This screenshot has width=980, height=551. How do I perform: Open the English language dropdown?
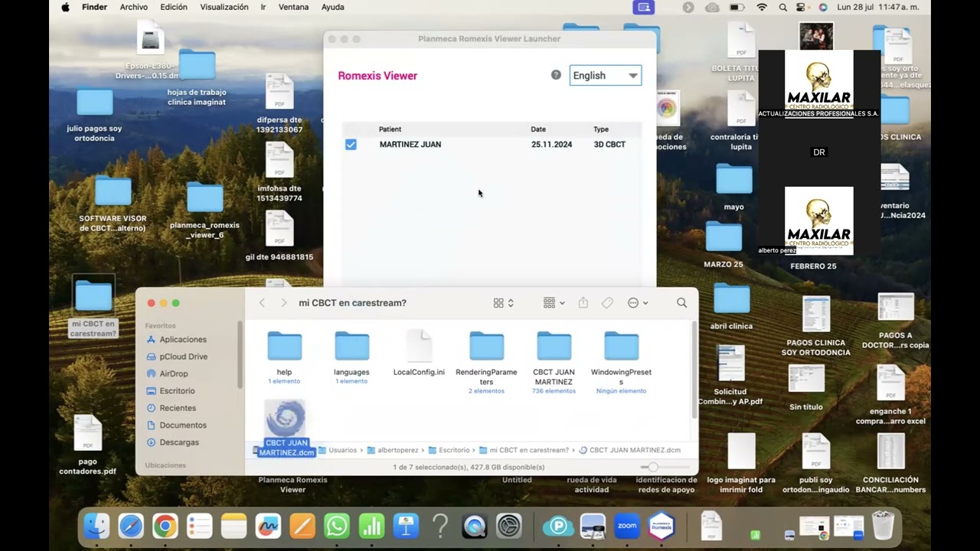pos(606,75)
